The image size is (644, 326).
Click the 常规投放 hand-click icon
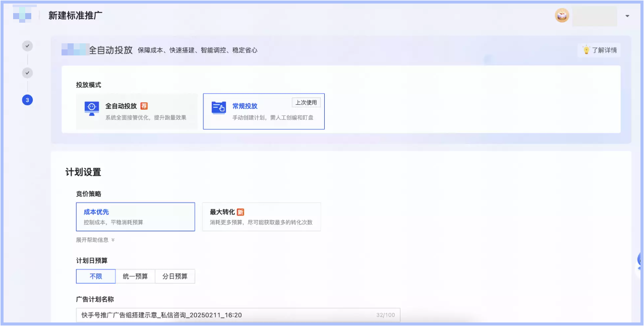[218, 106]
